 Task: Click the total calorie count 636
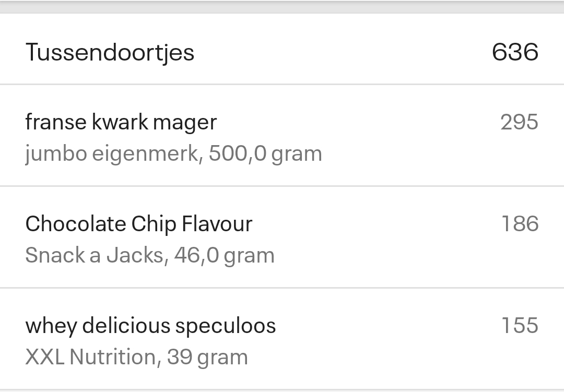click(x=515, y=52)
